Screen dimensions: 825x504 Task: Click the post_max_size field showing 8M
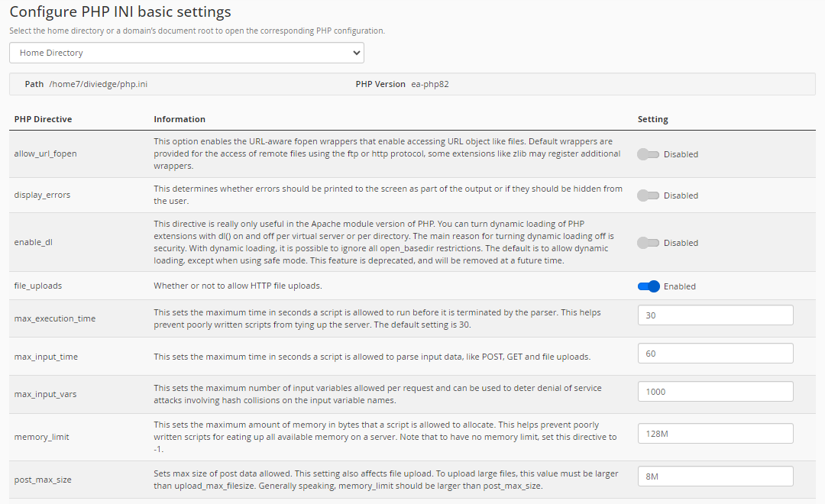[x=715, y=476]
